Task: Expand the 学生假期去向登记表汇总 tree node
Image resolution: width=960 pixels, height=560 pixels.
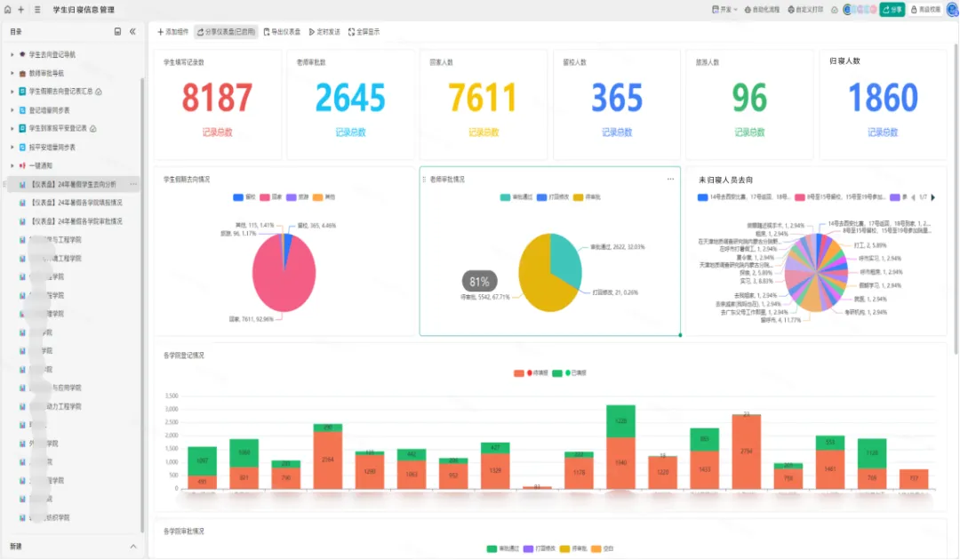Action: coord(12,92)
